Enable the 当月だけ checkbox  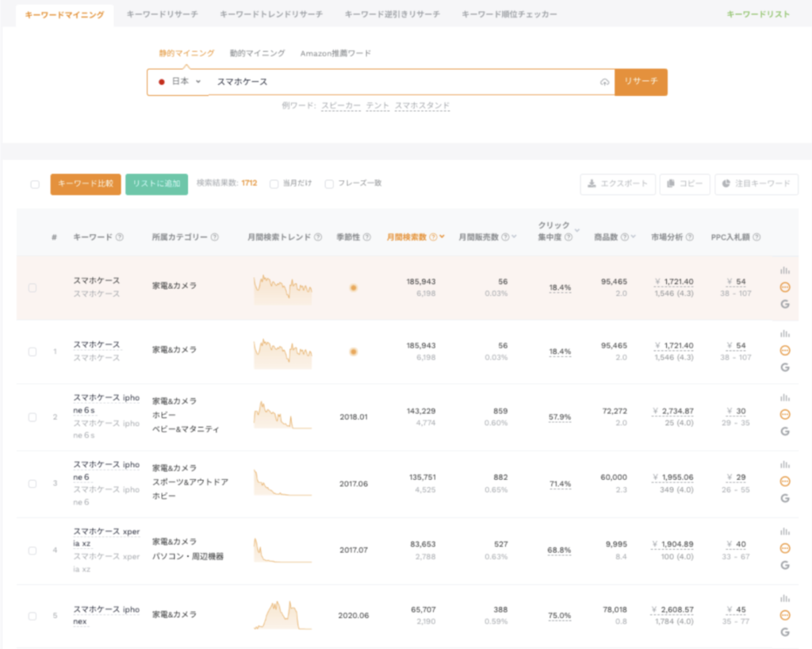pos(274,184)
